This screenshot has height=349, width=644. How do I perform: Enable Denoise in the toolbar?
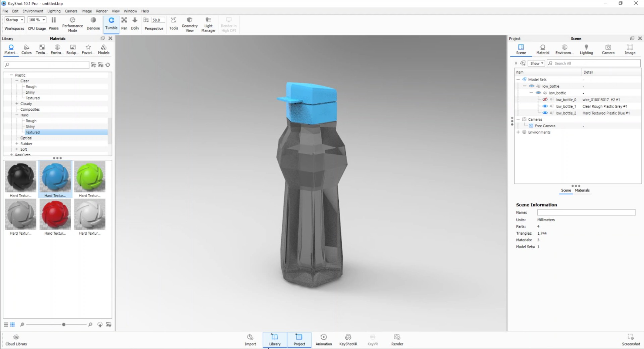point(93,23)
